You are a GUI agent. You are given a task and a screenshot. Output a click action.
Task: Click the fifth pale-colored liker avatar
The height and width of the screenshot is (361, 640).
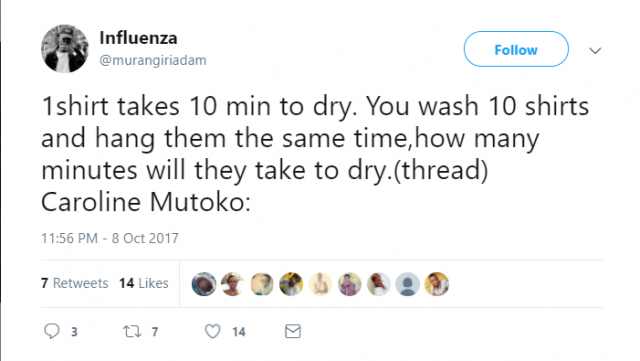tap(320, 284)
